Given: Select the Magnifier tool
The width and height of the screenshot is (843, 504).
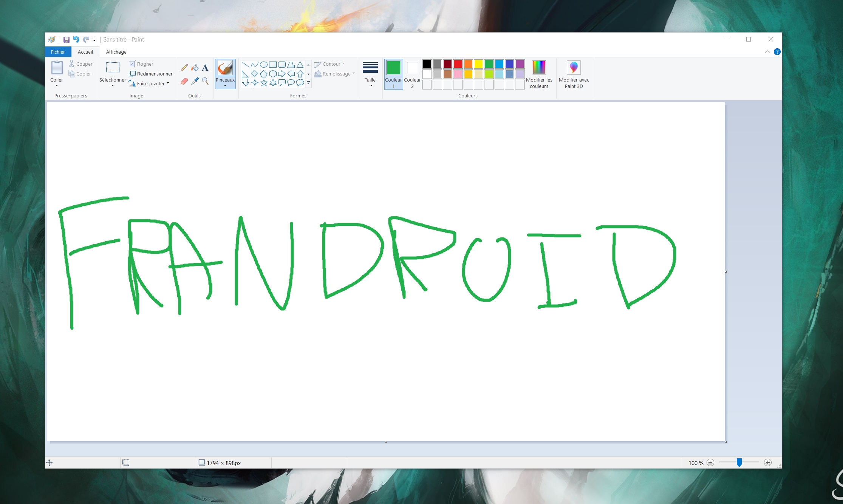Looking at the screenshot, I should coord(205,81).
